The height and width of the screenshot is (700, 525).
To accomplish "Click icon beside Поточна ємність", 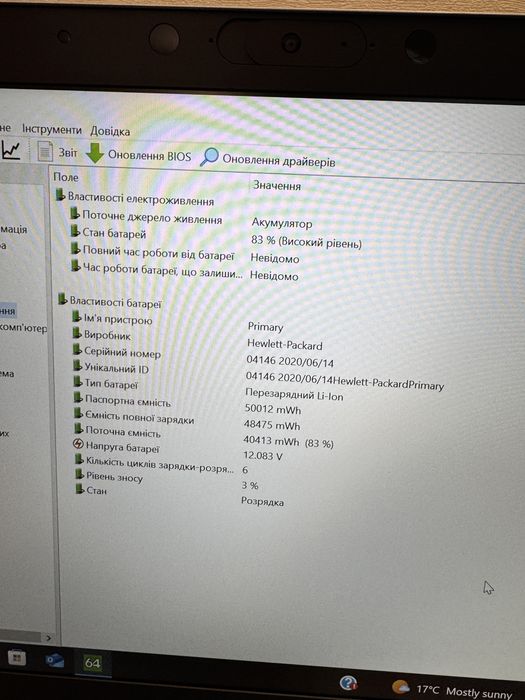I will point(79,429).
